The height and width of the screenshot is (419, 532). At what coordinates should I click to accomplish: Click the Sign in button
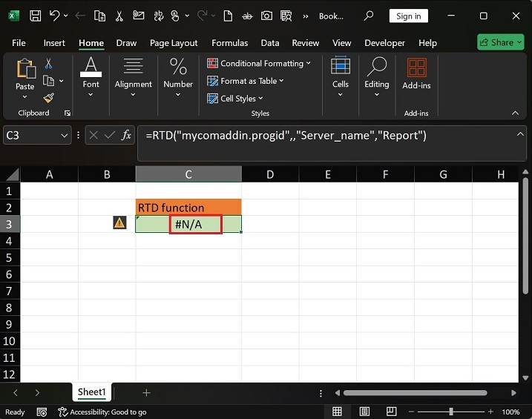408,16
